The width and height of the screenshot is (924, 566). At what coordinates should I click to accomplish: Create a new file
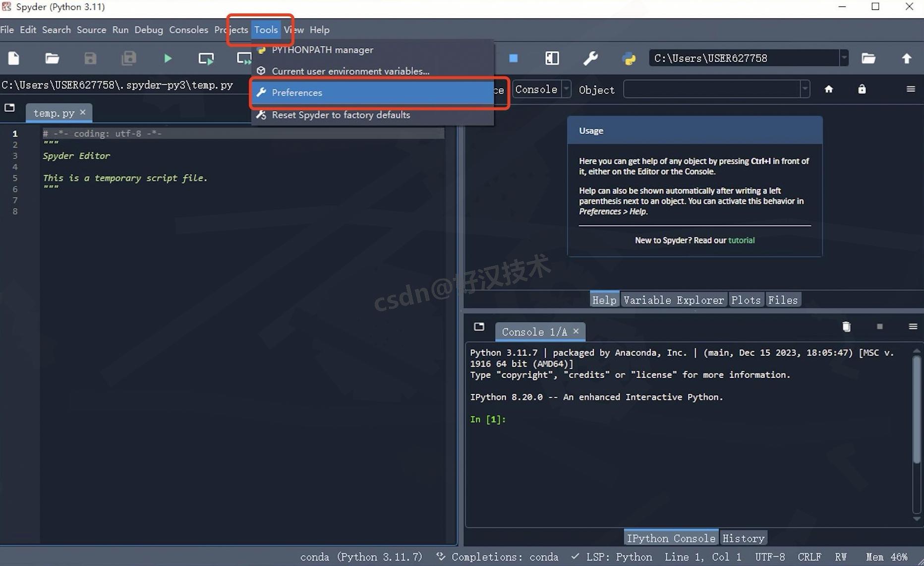13,58
